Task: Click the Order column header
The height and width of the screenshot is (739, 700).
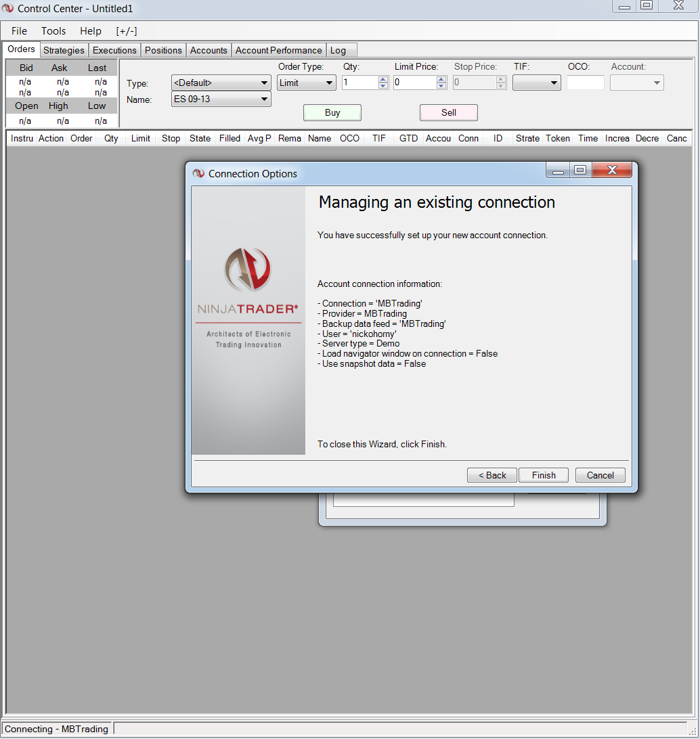Action: tap(81, 138)
